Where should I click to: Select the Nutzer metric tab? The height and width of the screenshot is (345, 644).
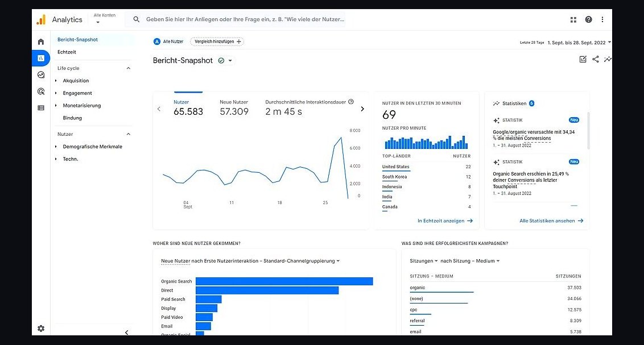(x=188, y=108)
